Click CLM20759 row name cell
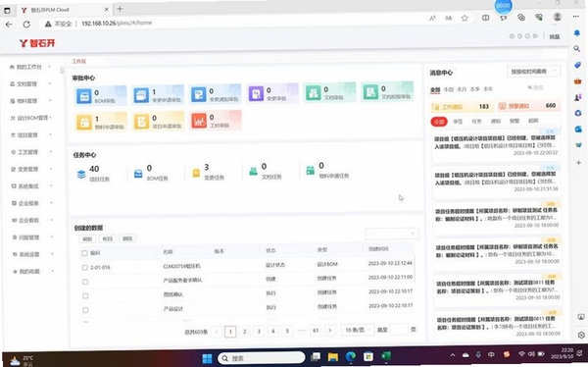 [182, 266]
